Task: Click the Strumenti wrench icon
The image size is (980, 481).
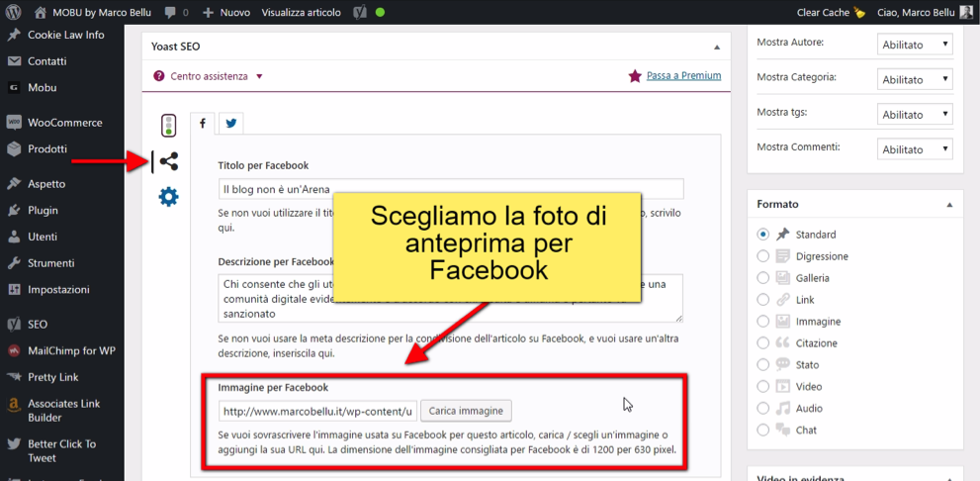Action: (x=14, y=263)
